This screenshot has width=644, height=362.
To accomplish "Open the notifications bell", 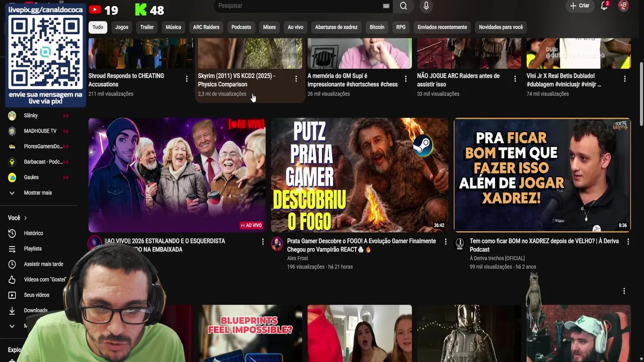I will pyautogui.click(x=605, y=6).
